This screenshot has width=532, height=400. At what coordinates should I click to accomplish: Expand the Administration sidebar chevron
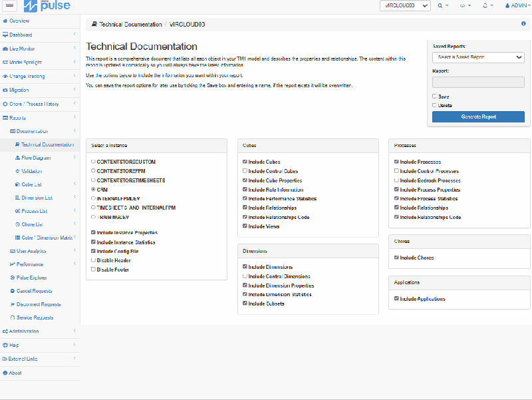(74, 330)
